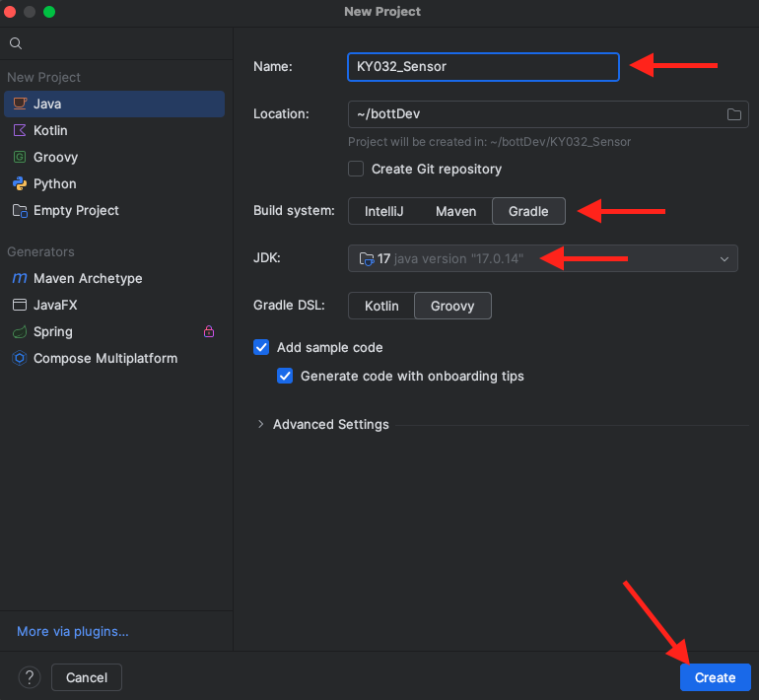759x700 pixels.
Task: Close the New Project window
Action: coord(10,12)
